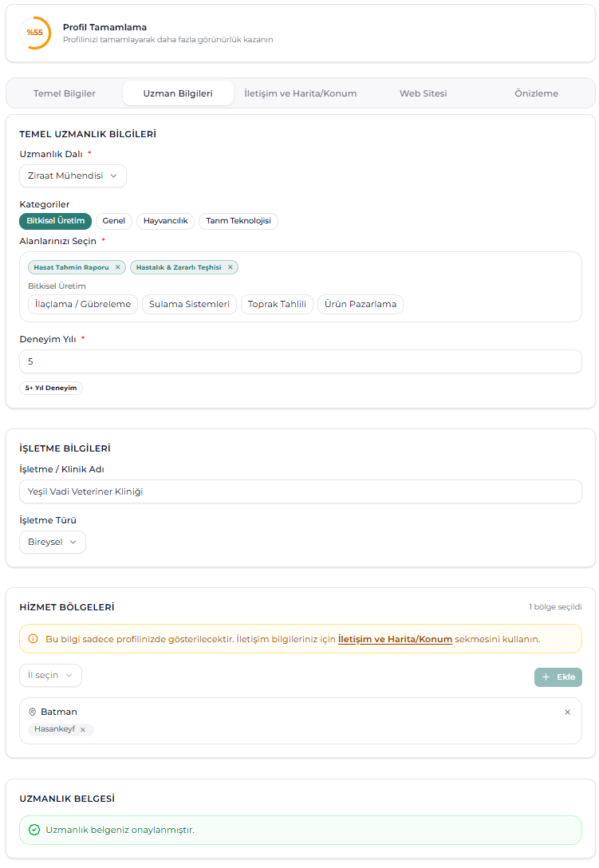Click the info icon in yellow notice
The width and height of the screenshot is (599, 868).
tap(33, 639)
